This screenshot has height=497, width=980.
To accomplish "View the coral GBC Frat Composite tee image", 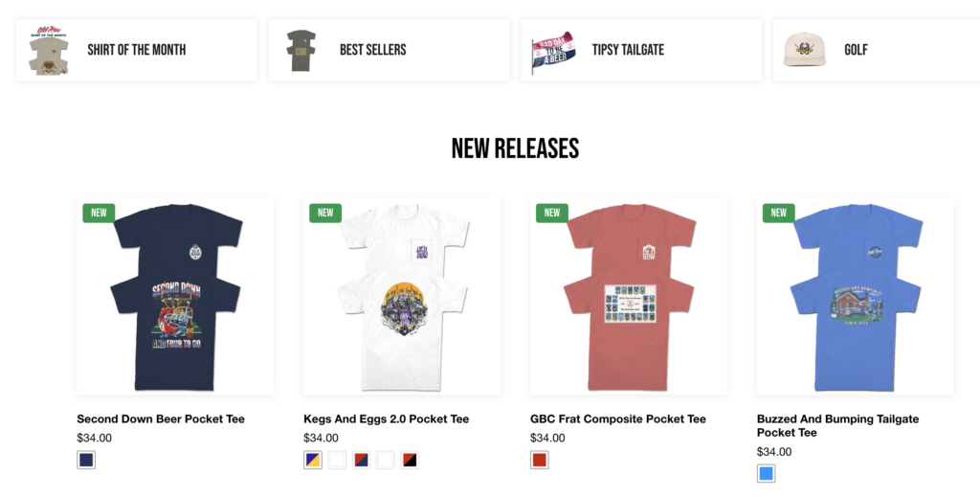I will pyautogui.click(x=629, y=297).
